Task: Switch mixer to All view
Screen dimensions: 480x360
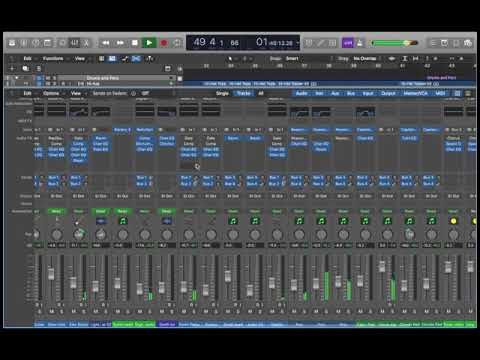Action: [261, 93]
